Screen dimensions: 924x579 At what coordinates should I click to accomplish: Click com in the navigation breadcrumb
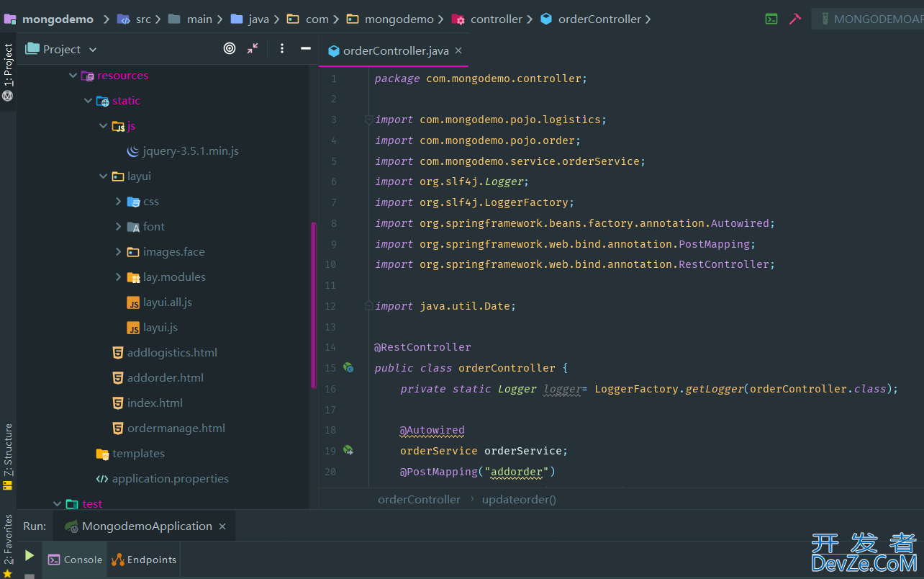click(317, 19)
